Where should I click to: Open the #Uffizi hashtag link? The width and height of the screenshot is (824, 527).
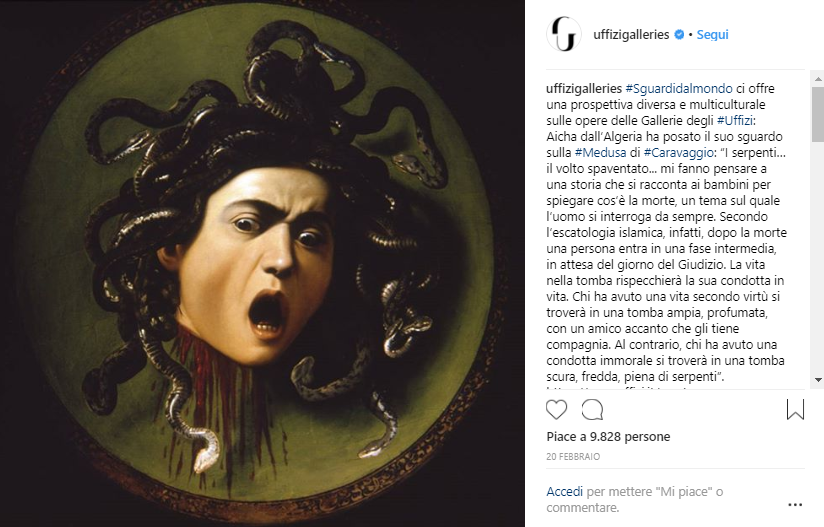click(x=735, y=120)
